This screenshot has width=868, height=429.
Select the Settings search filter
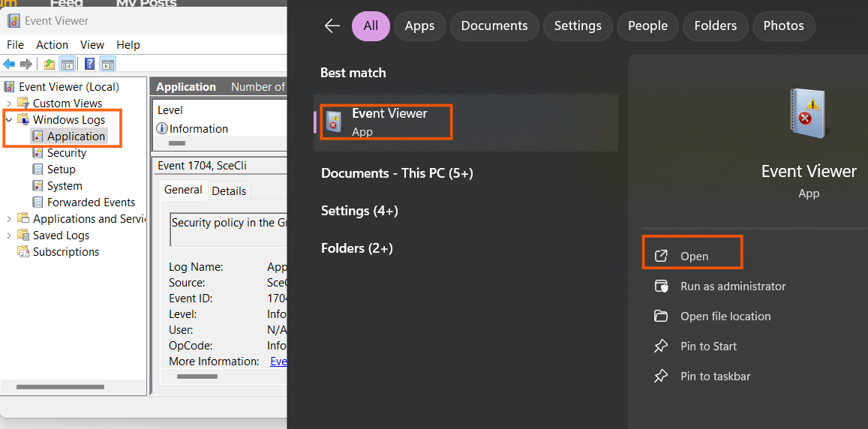click(578, 26)
